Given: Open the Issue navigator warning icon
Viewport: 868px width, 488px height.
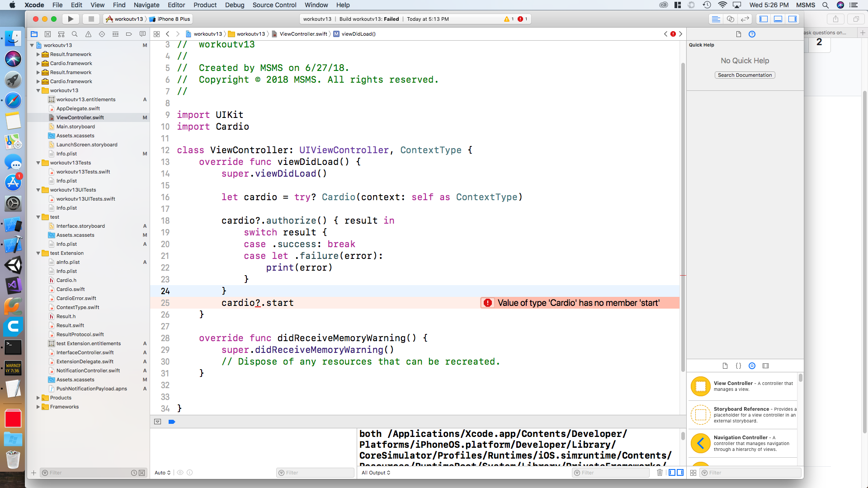Looking at the screenshot, I should click(88, 34).
